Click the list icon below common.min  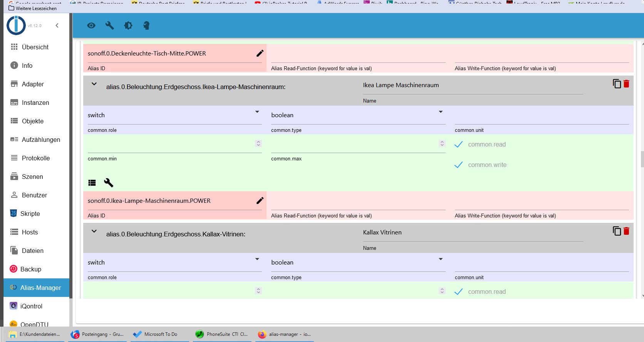pyautogui.click(x=92, y=183)
